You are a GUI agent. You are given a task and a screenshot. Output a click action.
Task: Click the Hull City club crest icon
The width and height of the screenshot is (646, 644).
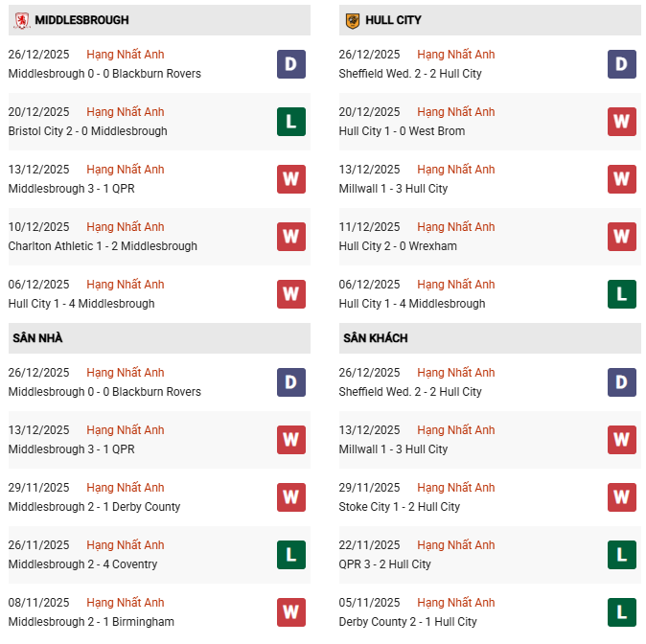click(x=352, y=20)
